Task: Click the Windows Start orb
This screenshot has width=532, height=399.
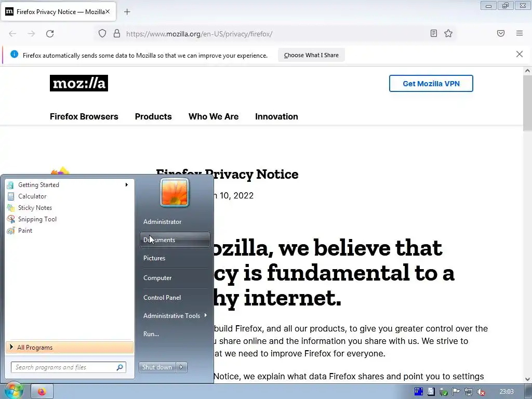Action: tap(13, 391)
